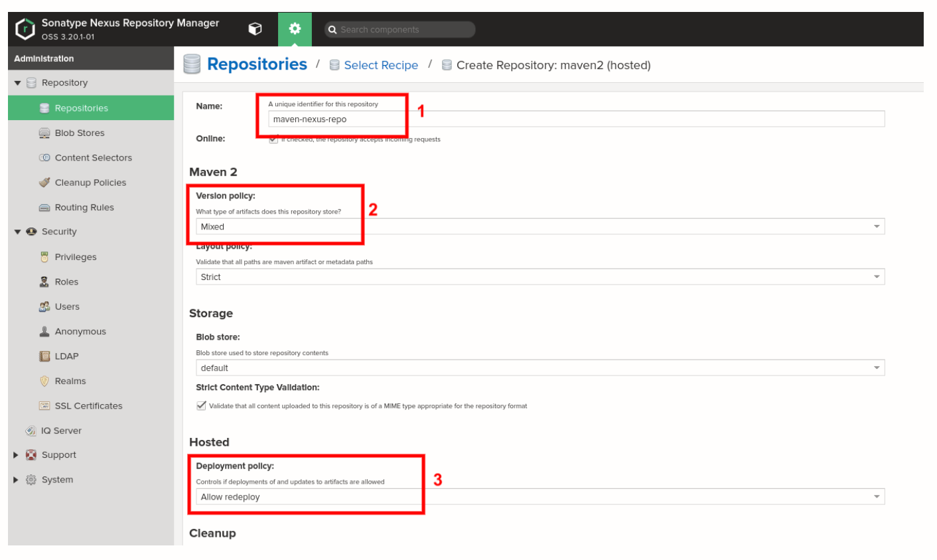937x560 pixels.
Task: Click the Repository folder icon in sidebar
Action: point(31,83)
